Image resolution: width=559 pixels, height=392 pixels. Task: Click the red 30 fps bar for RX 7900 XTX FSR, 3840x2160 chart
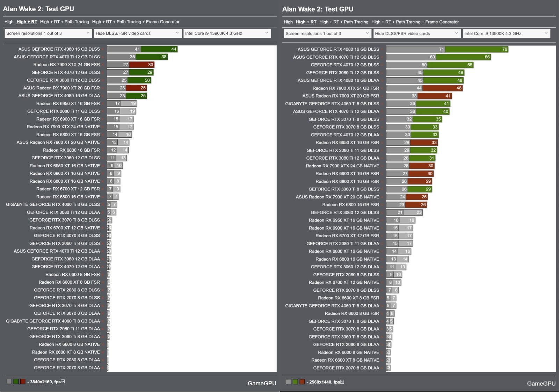[x=142, y=65]
